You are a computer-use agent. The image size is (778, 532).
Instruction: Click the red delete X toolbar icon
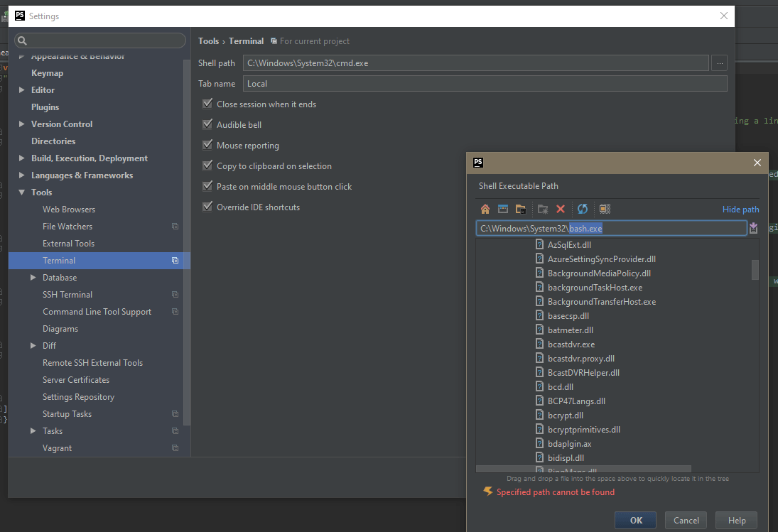561,210
